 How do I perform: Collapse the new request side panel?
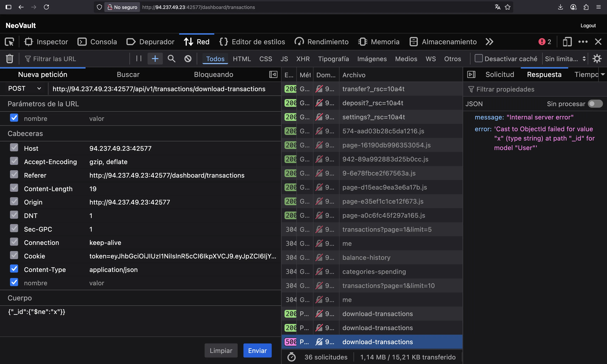point(273,74)
